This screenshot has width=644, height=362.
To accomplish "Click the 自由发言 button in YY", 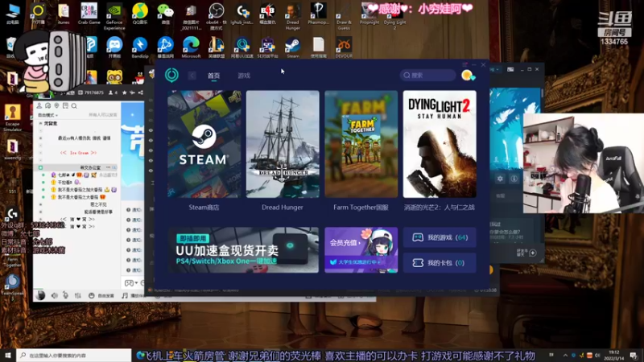I will (101, 295).
